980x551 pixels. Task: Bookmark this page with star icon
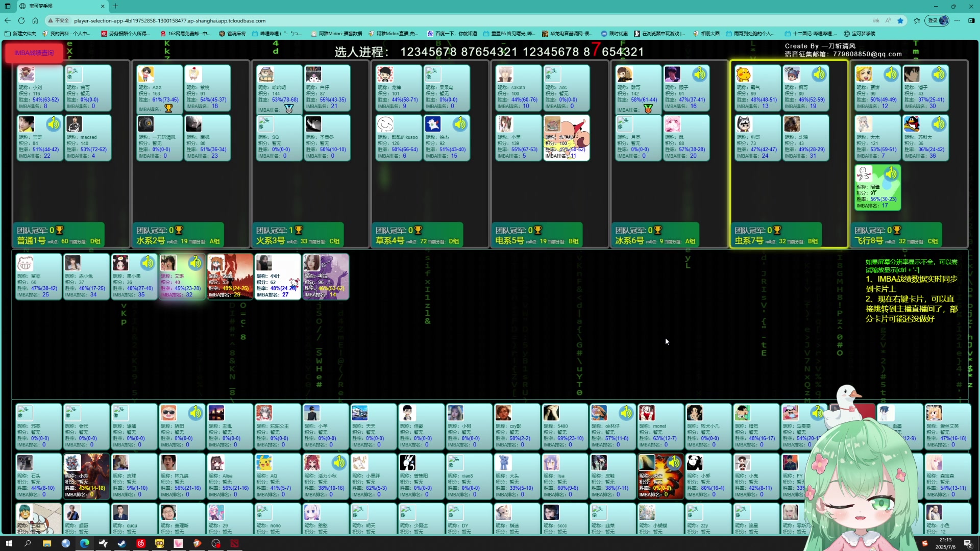[900, 21]
